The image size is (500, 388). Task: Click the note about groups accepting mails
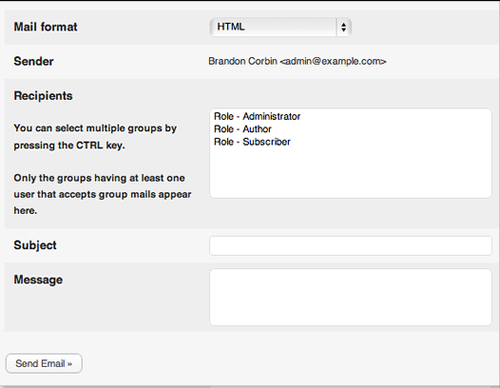102,194
